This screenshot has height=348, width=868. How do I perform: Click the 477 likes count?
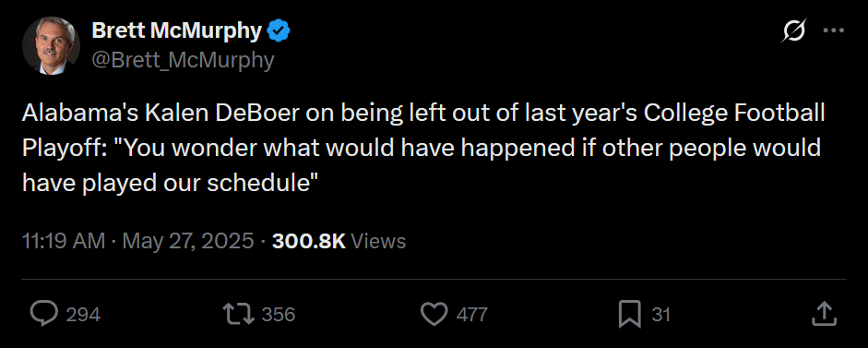(471, 315)
